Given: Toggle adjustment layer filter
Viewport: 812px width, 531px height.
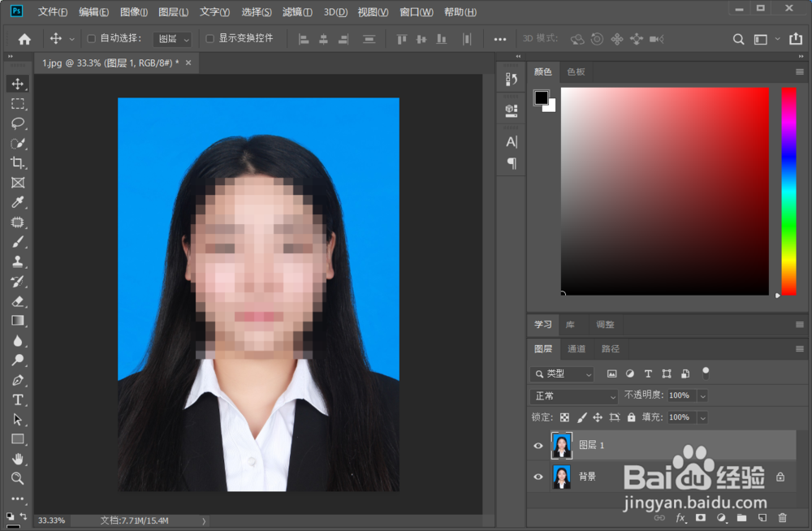Looking at the screenshot, I should [x=630, y=373].
